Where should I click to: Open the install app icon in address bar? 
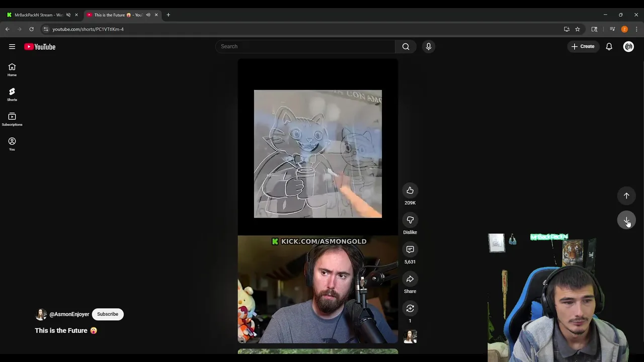point(567,29)
